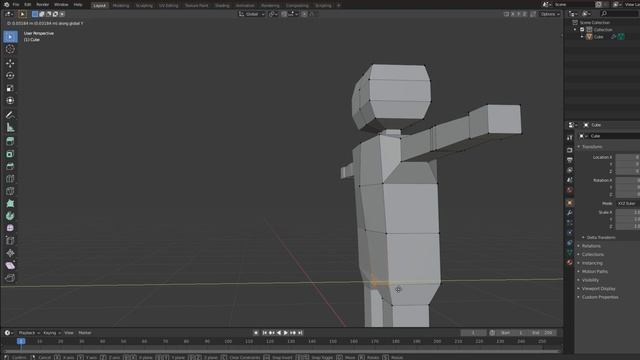Select the Inset Faces tool
Viewport: 640px width, 360px height.
click(x=10, y=154)
